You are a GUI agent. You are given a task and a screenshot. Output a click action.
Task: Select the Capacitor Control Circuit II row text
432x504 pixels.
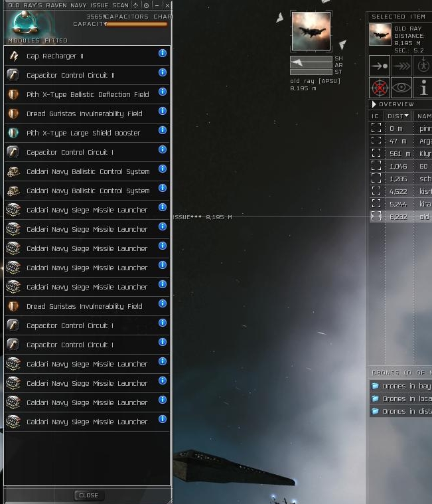pyautogui.click(x=70, y=75)
